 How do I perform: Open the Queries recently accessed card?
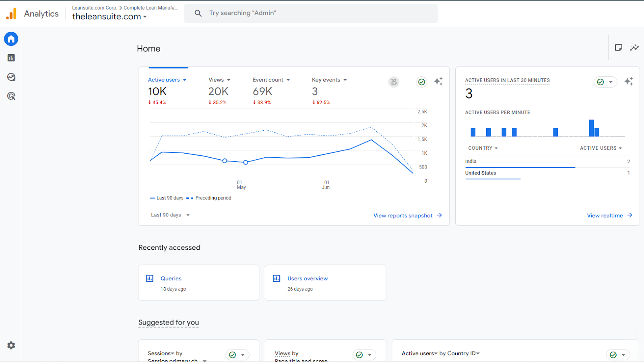pyautogui.click(x=198, y=282)
